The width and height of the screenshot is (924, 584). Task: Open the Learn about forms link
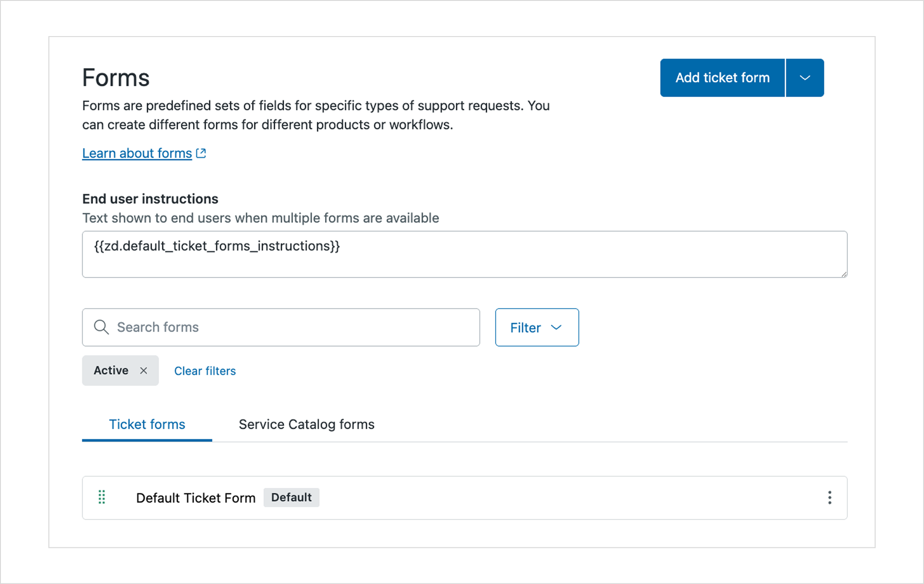pos(137,153)
